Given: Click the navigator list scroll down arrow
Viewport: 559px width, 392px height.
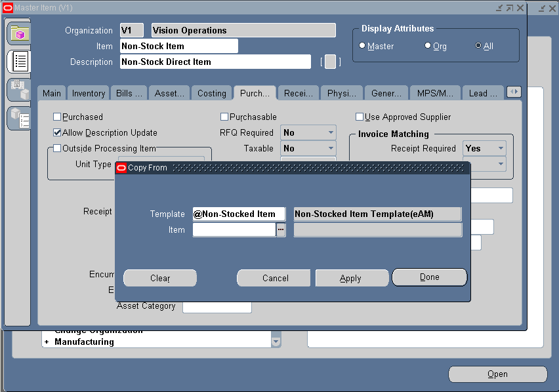Looking at the screenshot, I should click(x=276, y=342).
